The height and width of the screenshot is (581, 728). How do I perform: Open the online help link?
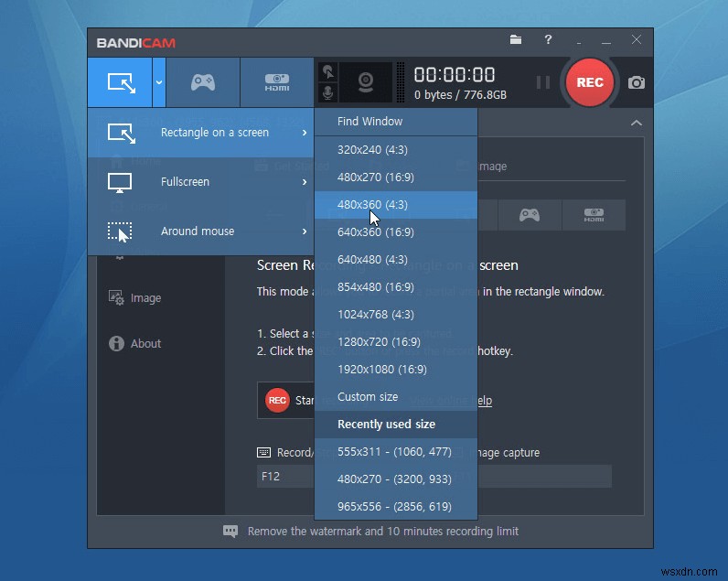tap(485, 401)
